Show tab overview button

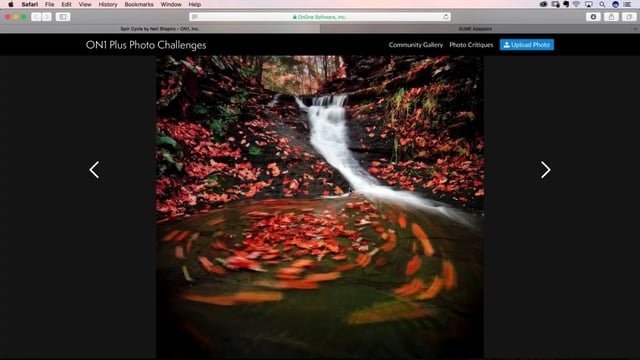pos(629,17)
